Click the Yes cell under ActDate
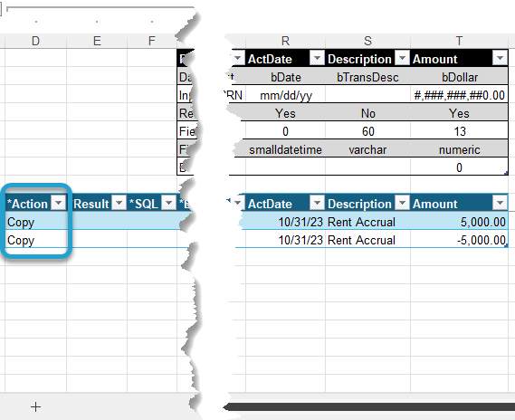 pyautogui.click(x=285, y=113)
